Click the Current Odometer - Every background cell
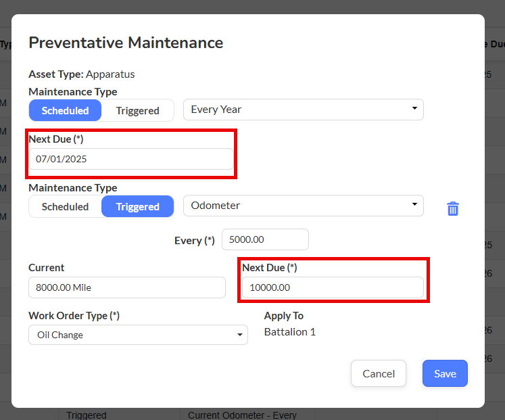This screenshot has width=505, height=420. tap(242, 415)
